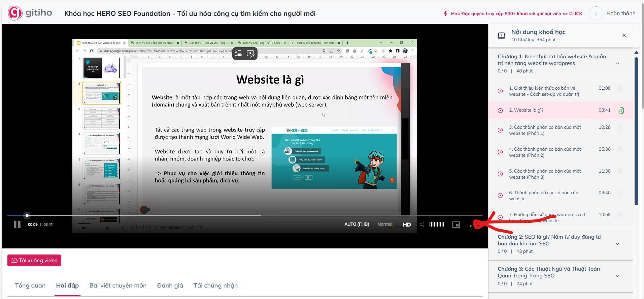This screenshot has width=644, height=299.
Task: Download video via Tải xuống video button
Action: [x=34, y=261]
